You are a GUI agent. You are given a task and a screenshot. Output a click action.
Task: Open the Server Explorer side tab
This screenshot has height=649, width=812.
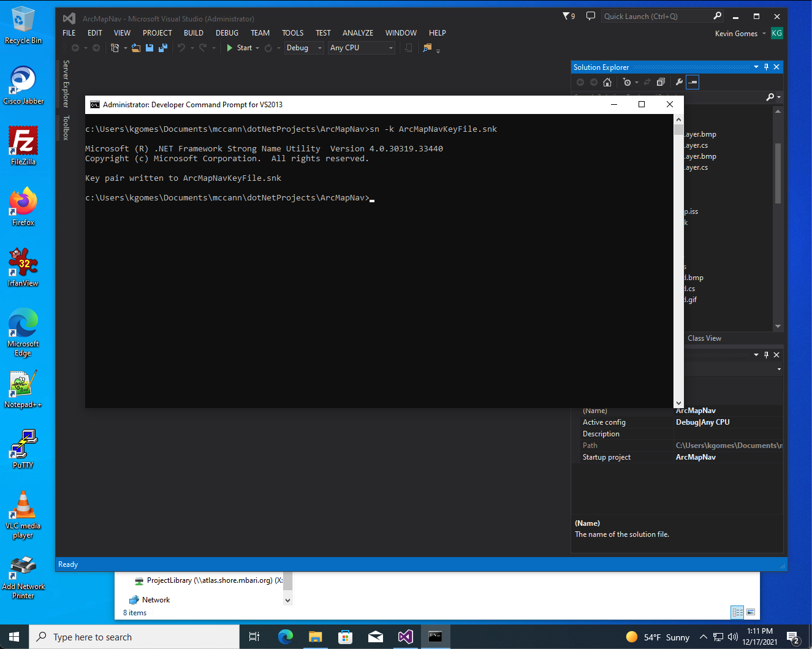click(66, 83)
